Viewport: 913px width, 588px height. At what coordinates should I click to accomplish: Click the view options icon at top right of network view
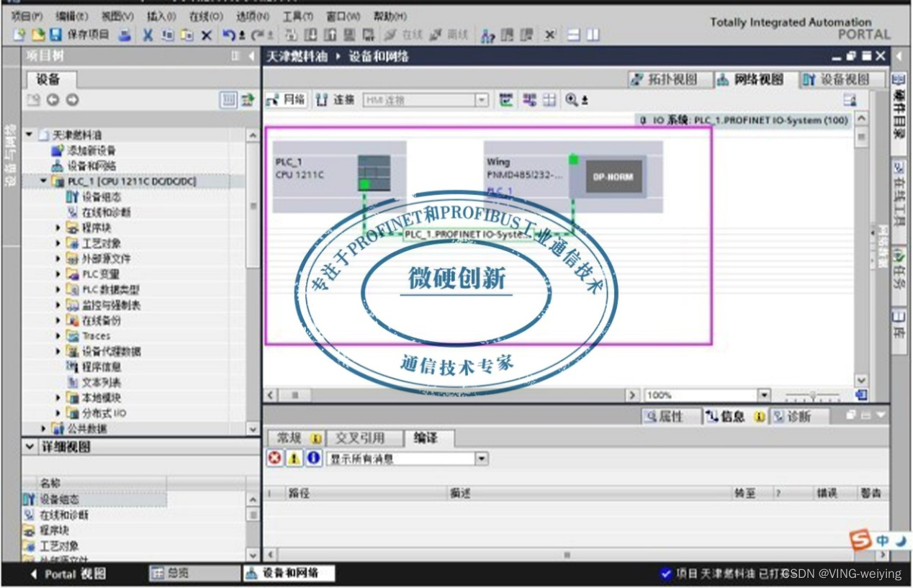tap(850, 100)
